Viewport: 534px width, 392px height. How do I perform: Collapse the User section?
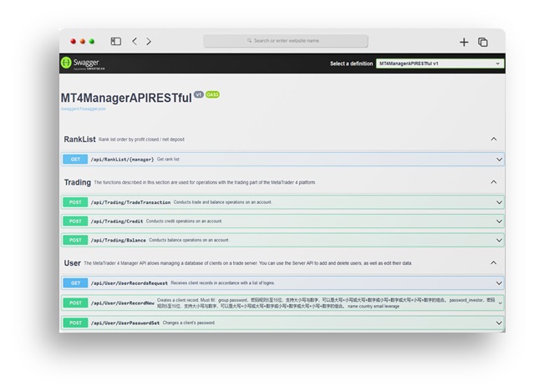pos(494,262)
